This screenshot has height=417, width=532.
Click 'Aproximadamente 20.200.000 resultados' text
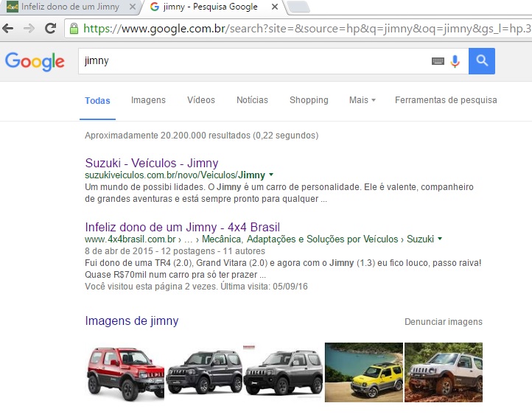(167, 136)
